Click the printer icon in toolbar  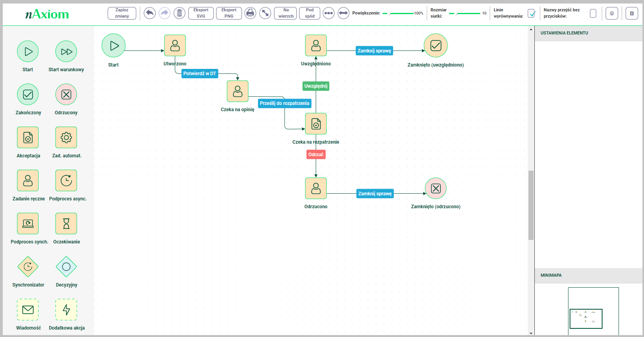tap(250, 13)
